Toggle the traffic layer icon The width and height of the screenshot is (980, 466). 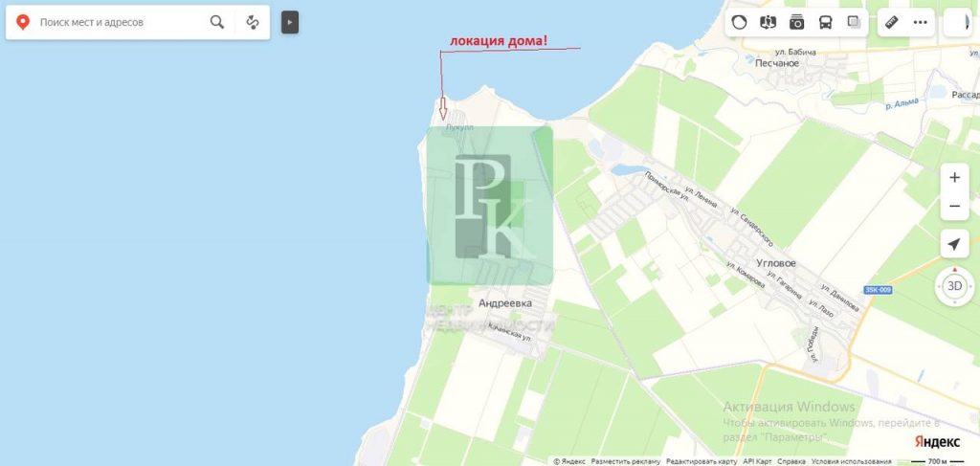pyautogui.click(x=739, y=23)
